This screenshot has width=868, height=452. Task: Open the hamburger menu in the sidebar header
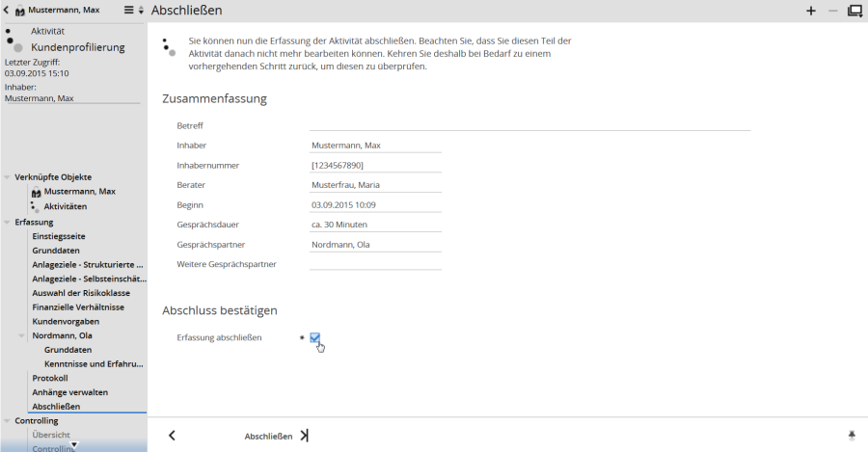point(129,11)
